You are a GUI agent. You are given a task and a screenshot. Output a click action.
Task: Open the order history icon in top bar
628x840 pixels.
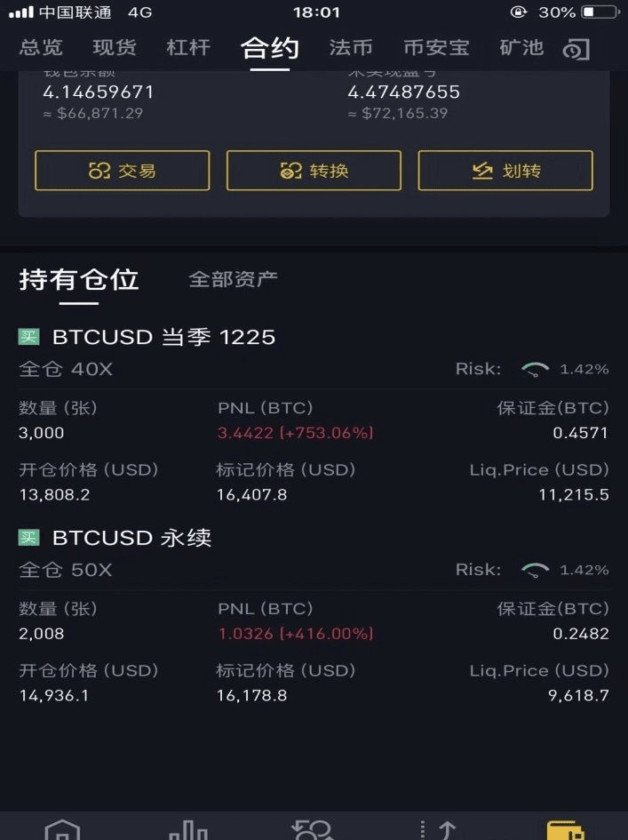click(576, 50)
